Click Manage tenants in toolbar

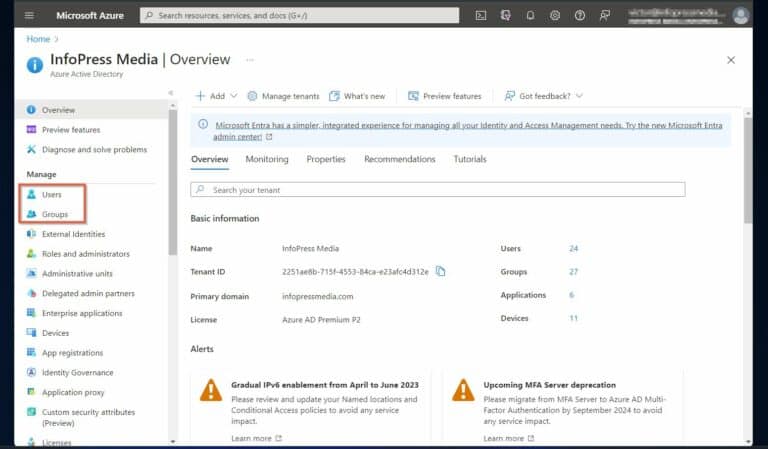pos(284,96)
